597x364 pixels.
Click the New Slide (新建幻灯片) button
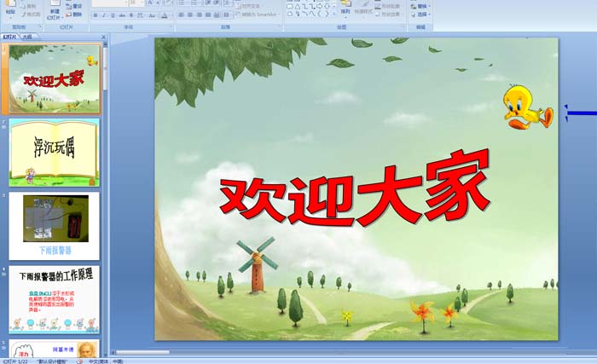coord(55,11)
